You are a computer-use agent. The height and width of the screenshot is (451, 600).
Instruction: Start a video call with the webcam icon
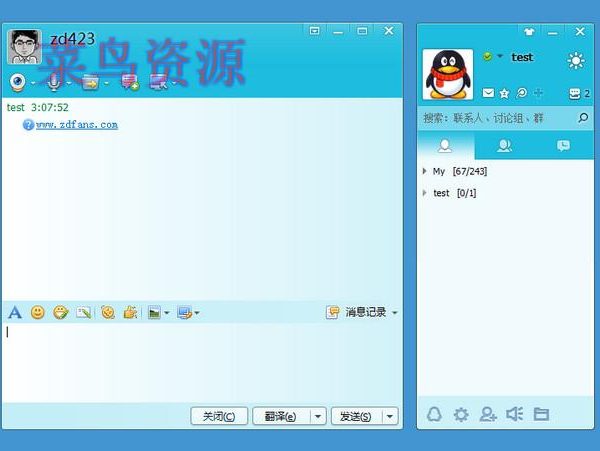18,81
